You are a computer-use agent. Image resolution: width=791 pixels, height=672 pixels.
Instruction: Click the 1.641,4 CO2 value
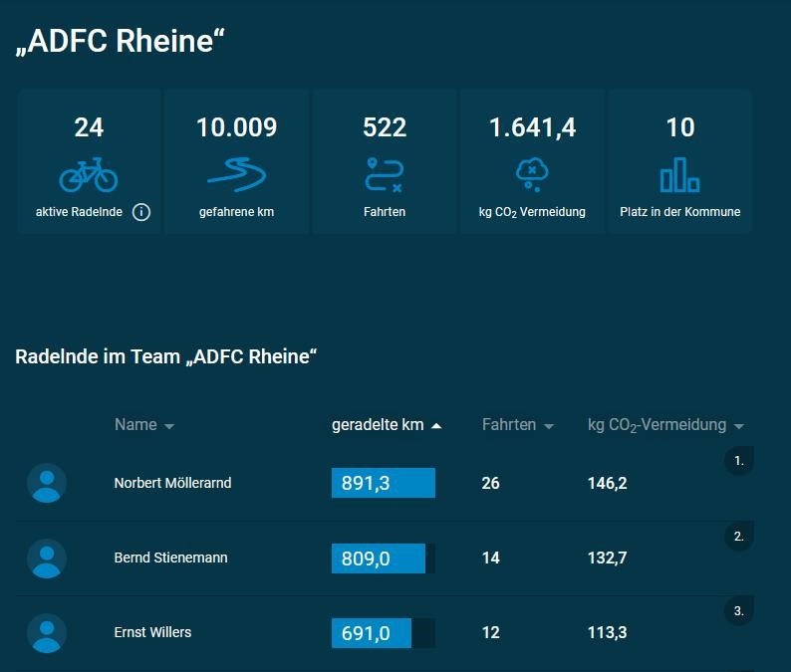[x=532, y=127]
